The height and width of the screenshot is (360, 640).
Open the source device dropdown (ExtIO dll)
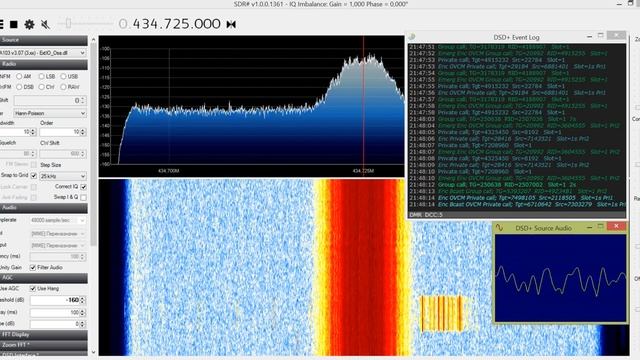tap(43, 53)
